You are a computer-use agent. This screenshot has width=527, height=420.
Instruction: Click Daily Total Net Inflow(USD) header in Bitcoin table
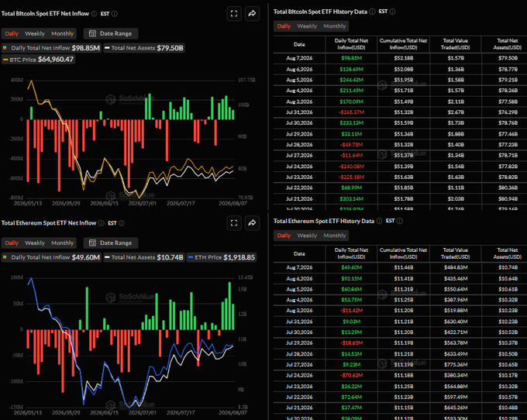(x=351, y=44)
